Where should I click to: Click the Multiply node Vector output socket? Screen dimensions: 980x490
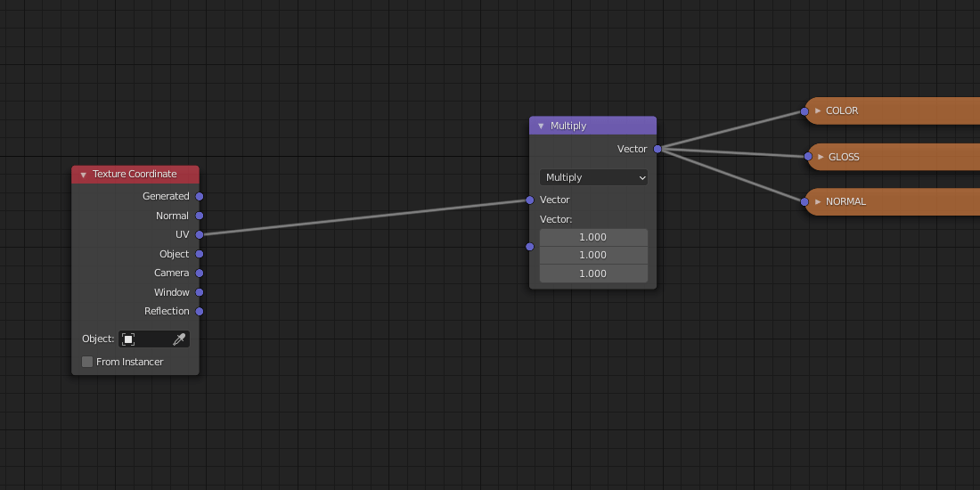[657, 149]
